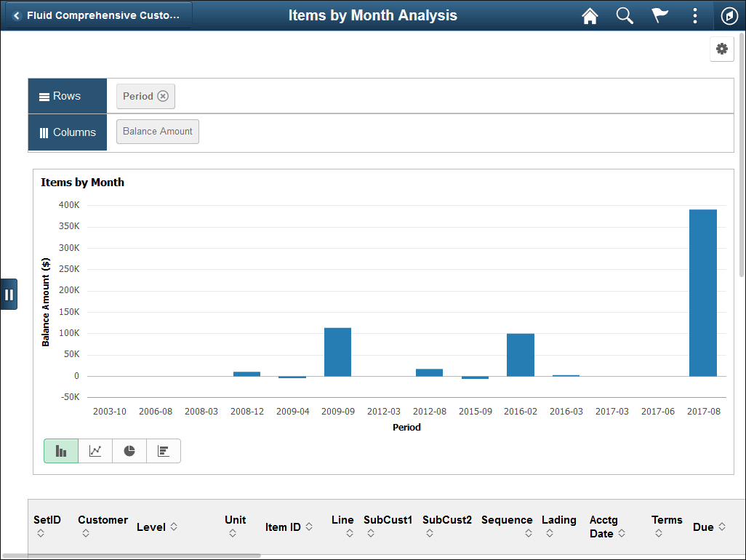Switch to the Columns section
Screen dimensions: 746x560
pos(67,132)
